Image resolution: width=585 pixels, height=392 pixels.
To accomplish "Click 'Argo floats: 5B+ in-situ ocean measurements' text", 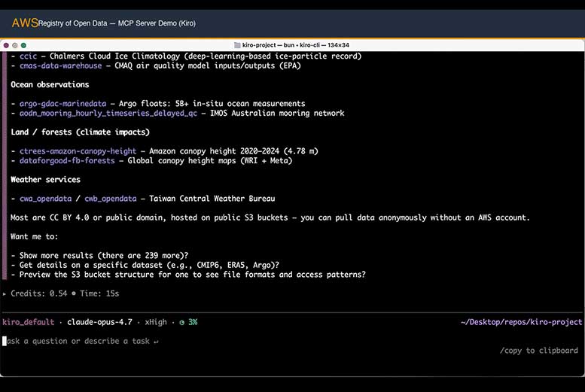I will click(212, 104).
